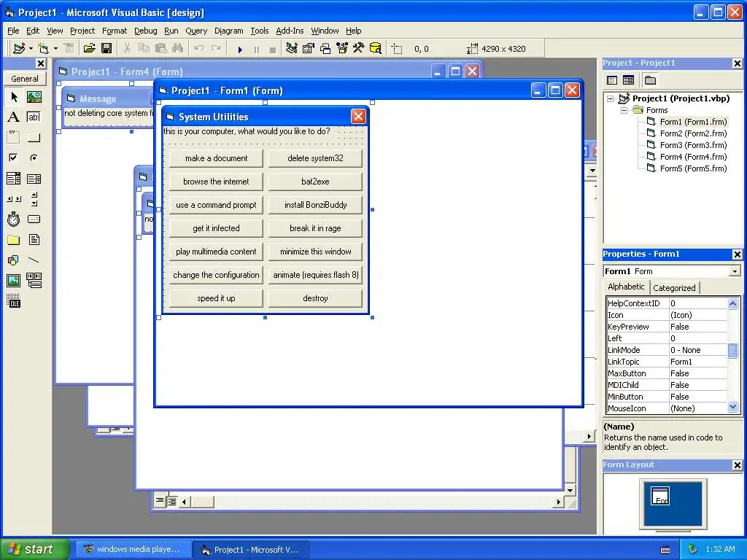Select the CheckBox tool in toolbox
The width and height of the screenshot is (747, 560).
click(x=14, y=157)
